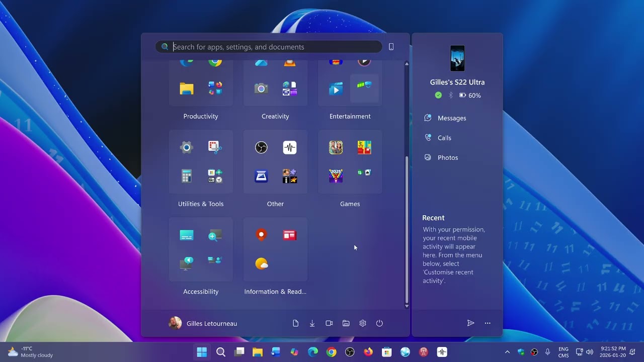644x362 pixels.
Task: Open Task View on the taskbar
Action: [x=239, y=352]
